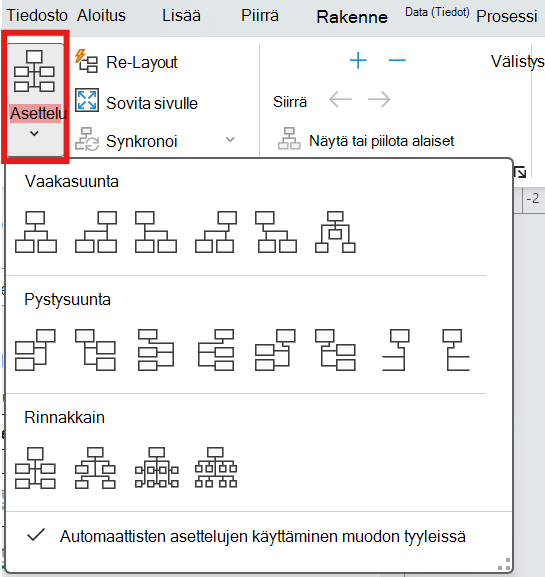Choose sixth Vaakasuunta layout with nested box
This screenshot has width=545, height=577.
pos(335,232)
